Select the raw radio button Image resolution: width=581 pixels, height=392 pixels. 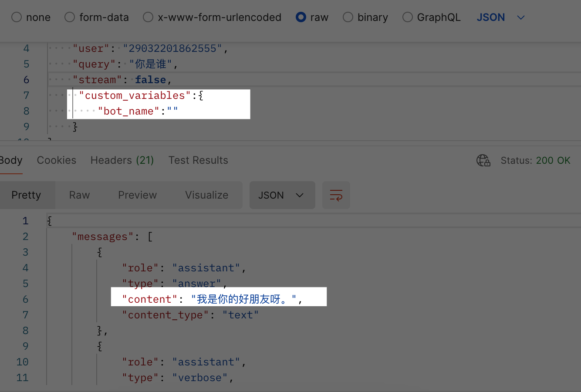pyautogui.click(x=301, y=17)
